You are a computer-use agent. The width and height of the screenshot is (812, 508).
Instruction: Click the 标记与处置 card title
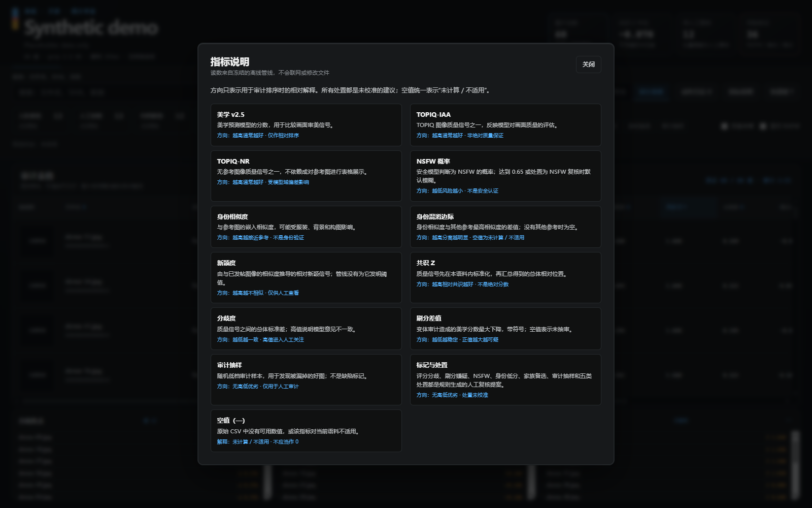(432, 365)
